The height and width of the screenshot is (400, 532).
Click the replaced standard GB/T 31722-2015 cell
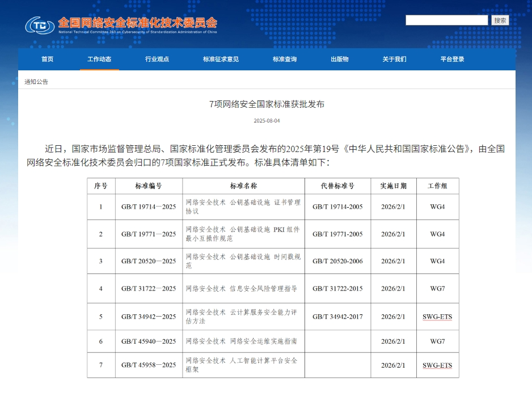[337, 289]
